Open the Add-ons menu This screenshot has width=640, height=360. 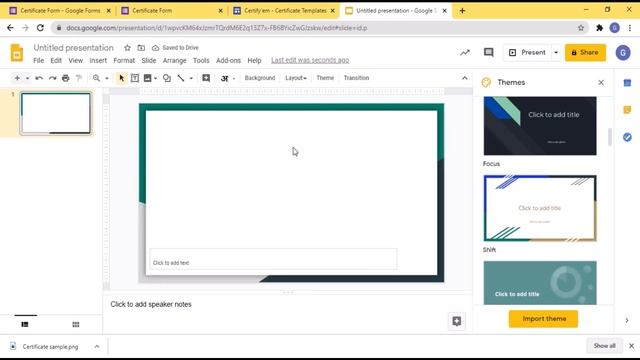(x=228, y=60)
